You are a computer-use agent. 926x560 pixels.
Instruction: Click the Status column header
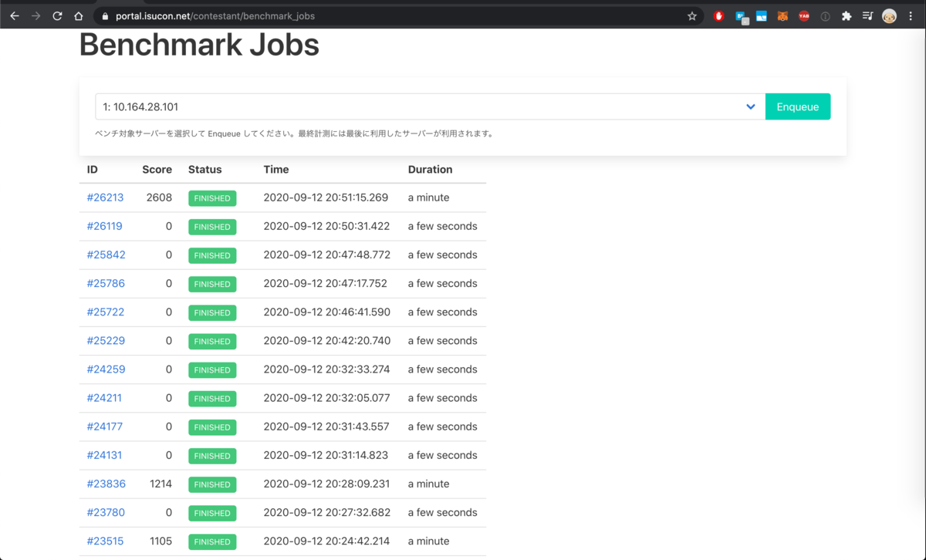[204, 169]
